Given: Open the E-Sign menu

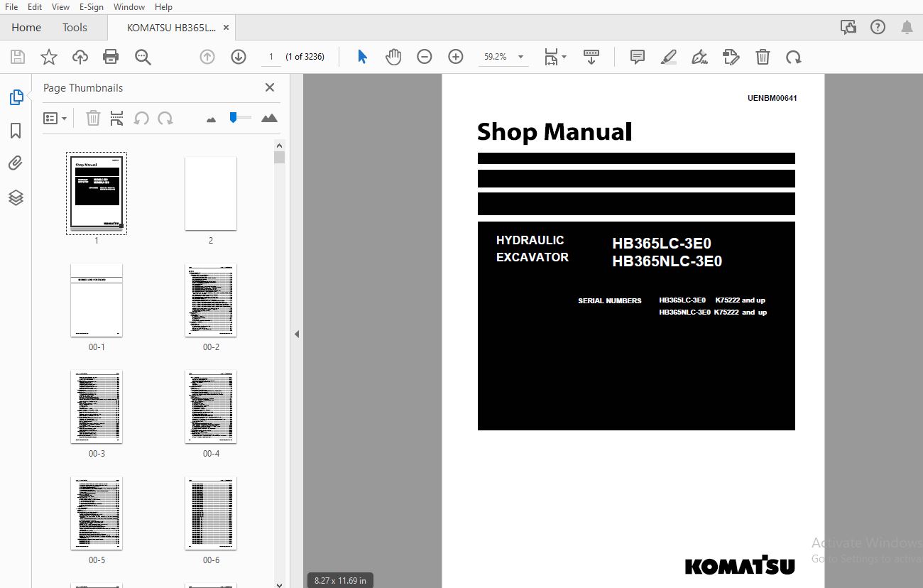Looking at the screenshot, I should [92, 6].
